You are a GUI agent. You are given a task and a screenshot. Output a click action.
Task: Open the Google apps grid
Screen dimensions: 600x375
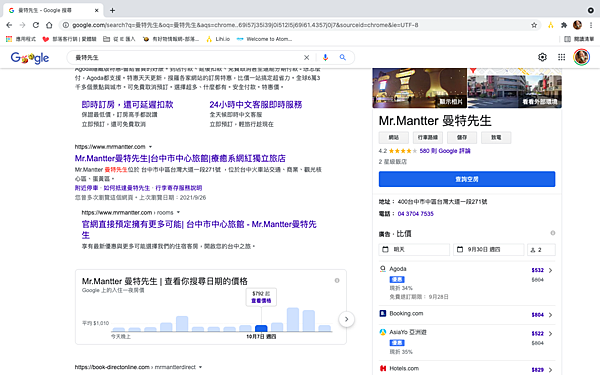[561, 57]
